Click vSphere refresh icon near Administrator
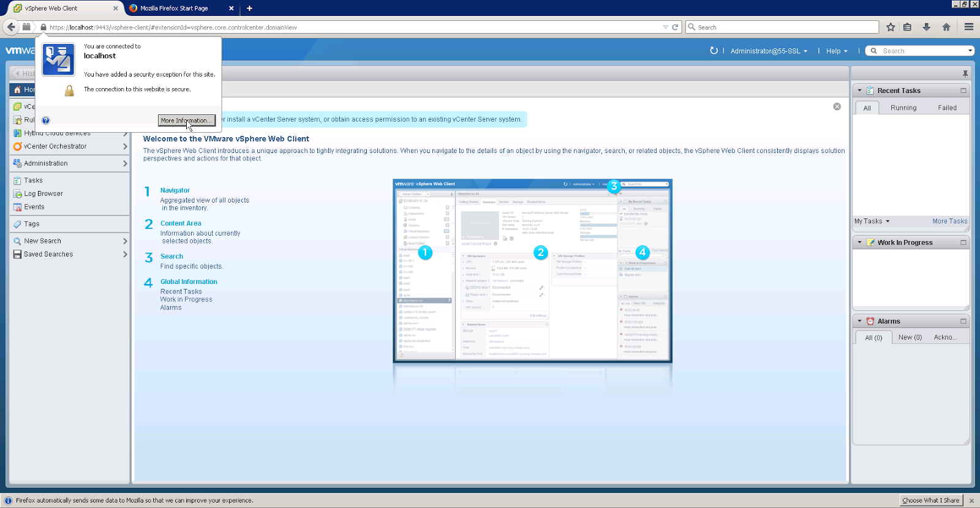 (x=714, y=51)
